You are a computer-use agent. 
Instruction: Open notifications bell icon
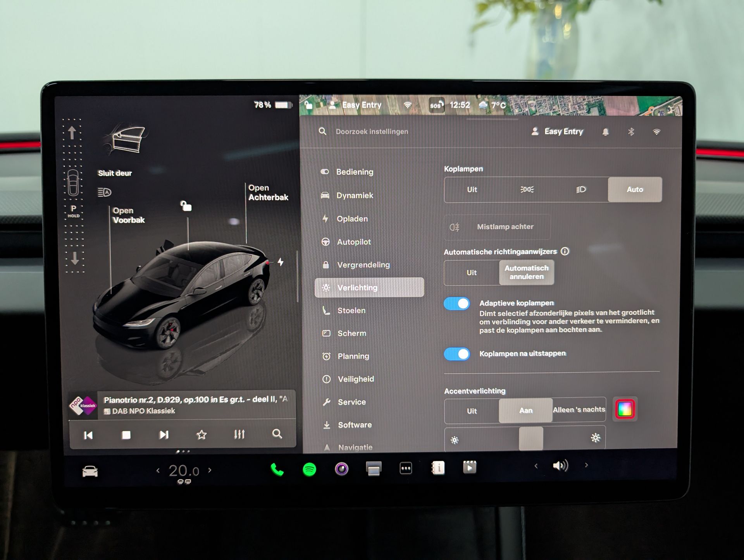[605, 132]
